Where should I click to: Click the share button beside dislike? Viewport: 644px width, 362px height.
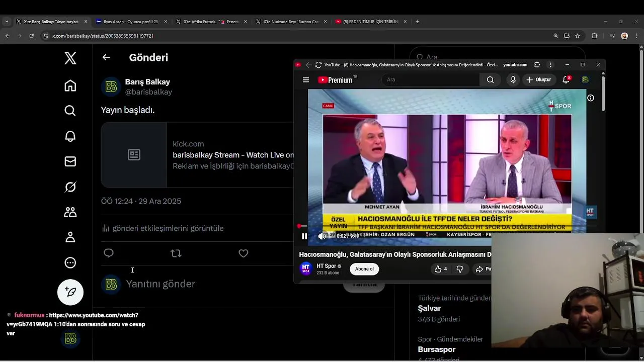click(x=482, y=269)
